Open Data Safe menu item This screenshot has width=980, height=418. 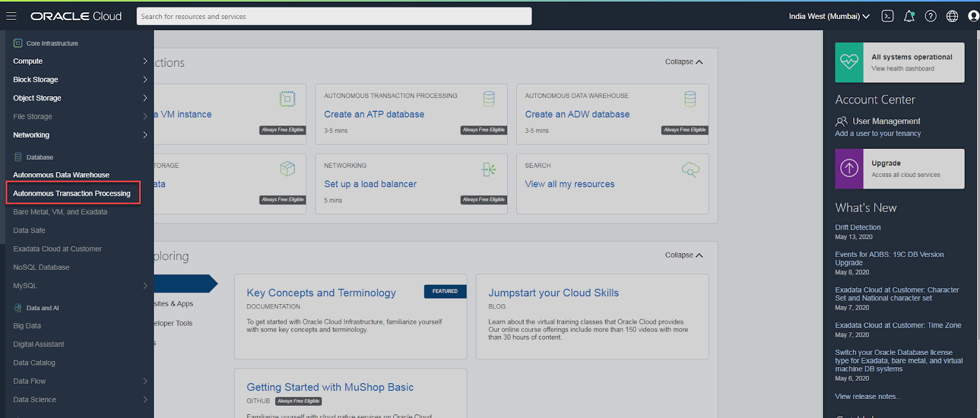click(29, 231)
